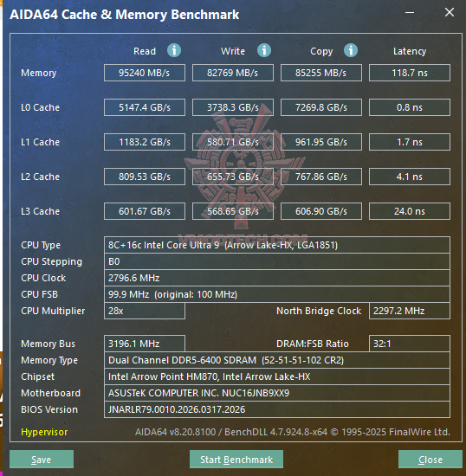Select the BIOS Version field
Image resolution: width=466 pixels, height=476 pixels.
[277, 409]
